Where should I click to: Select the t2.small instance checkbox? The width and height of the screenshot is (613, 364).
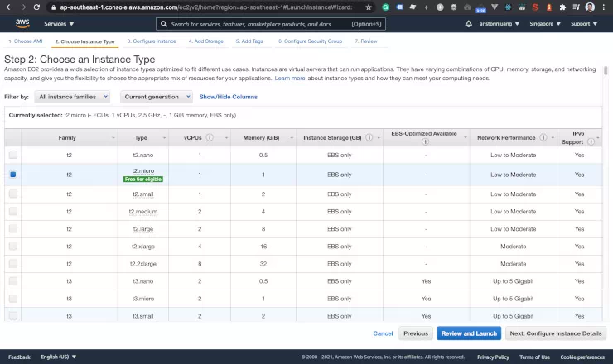pyautogui.click(x=13, y=194)
